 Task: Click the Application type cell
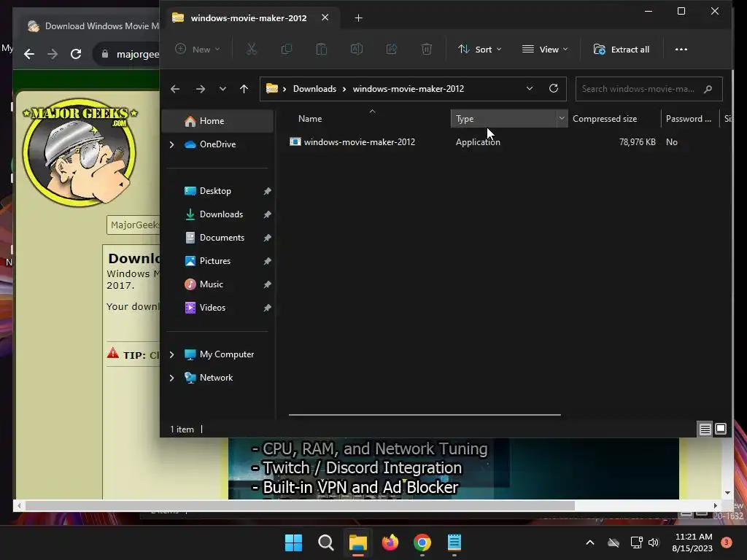point(478,142)
